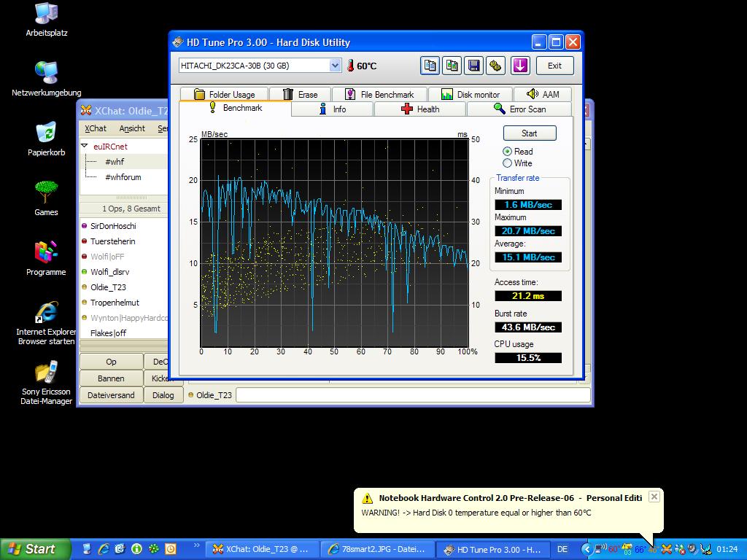
Task: Click the Internet Explorer quick launch icon
Action: pyautogui.click(x=104, y=549)
